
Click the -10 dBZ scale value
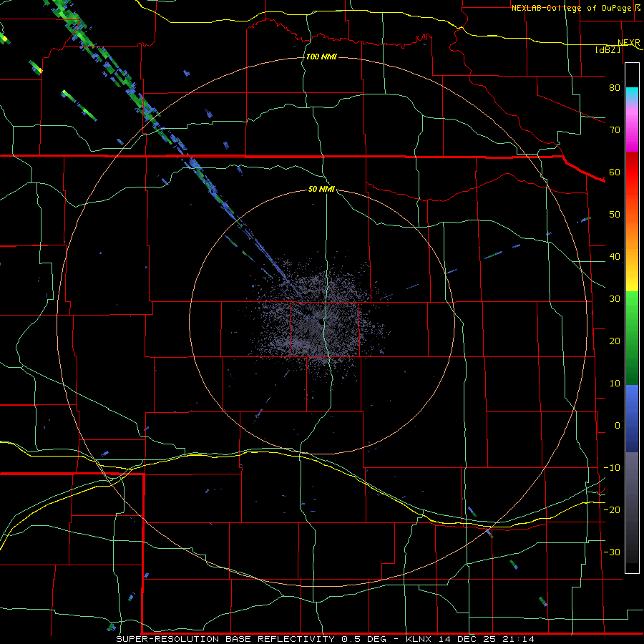click(x=612, y=468)
